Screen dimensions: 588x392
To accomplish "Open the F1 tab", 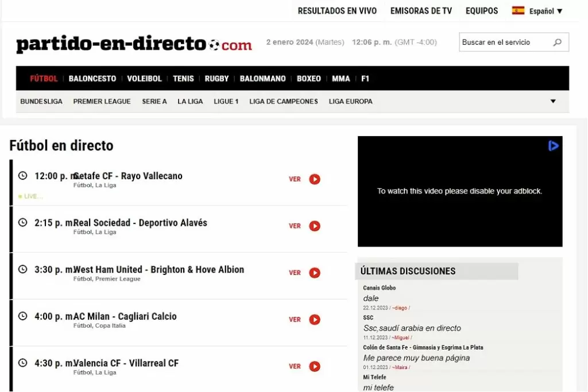I will tap(365, 79).
